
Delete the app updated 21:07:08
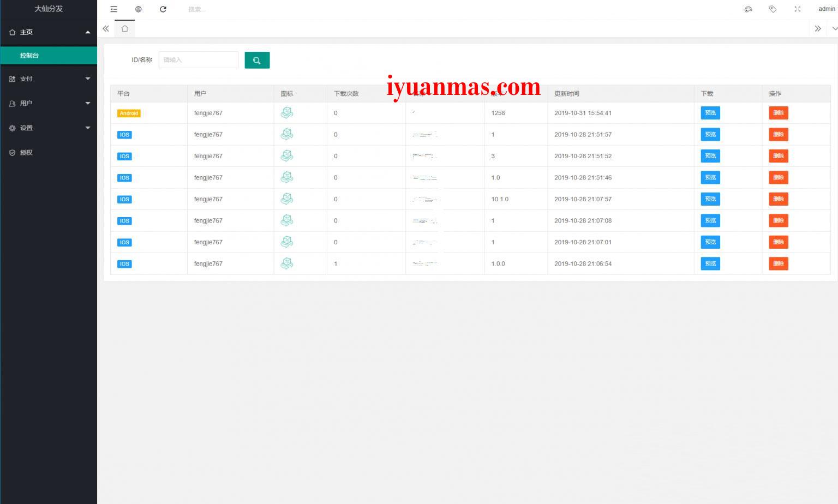pos(779,220)
